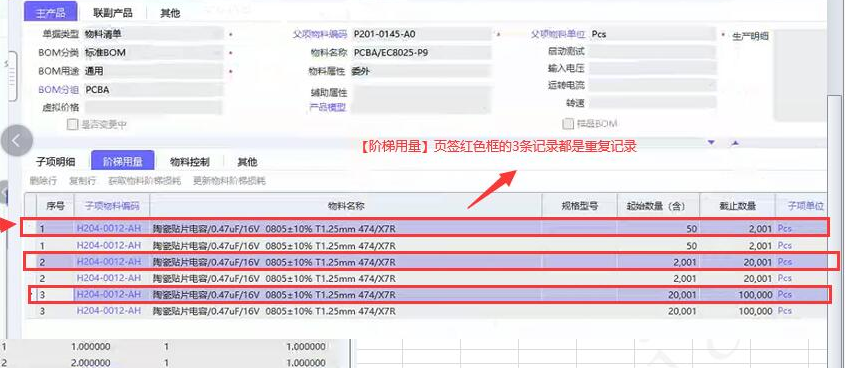
Task: Click 更新物料阶梯损耗 button
Action: pos(229,181)
